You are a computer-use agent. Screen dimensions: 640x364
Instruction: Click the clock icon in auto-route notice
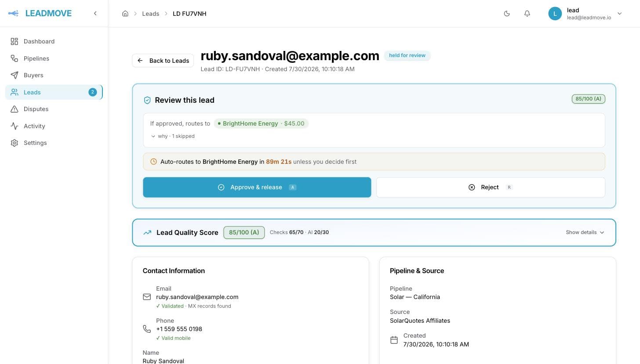pyautogui.click(x=153, y=162)
